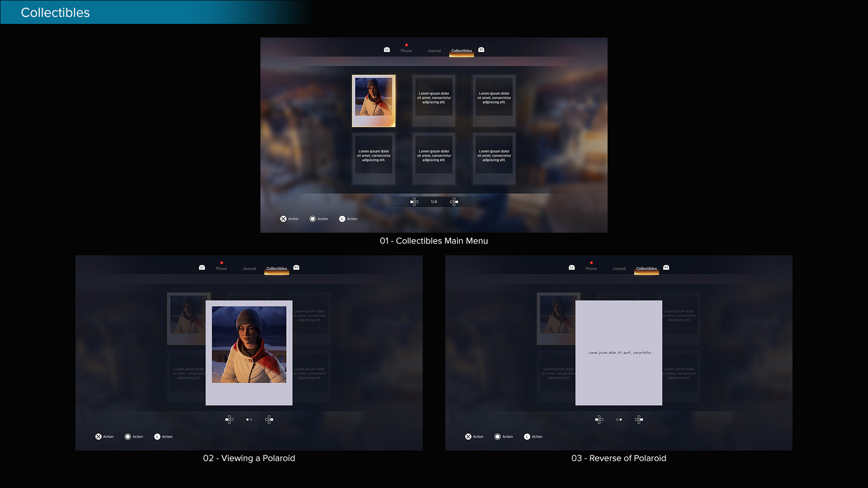Screen dimensions: 868x488
Task: Click the R1 shoulder button icon
Action: pos(481,50)
